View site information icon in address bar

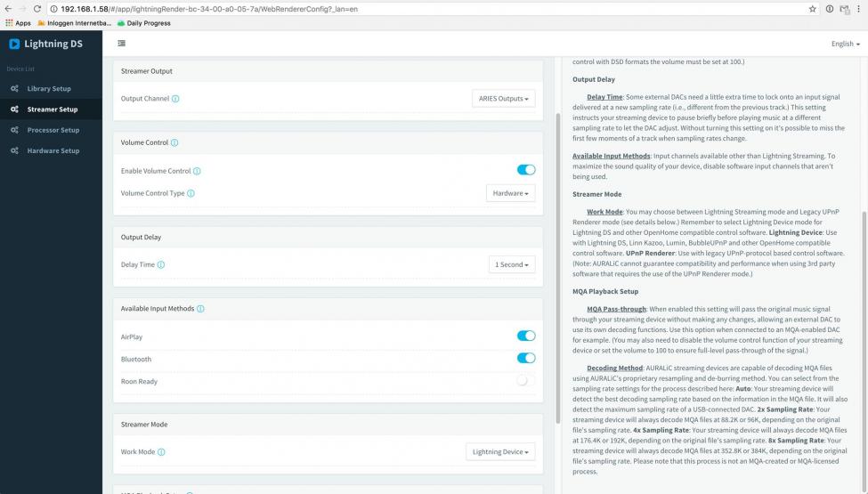pyautogui.click(x=53, y=9)
